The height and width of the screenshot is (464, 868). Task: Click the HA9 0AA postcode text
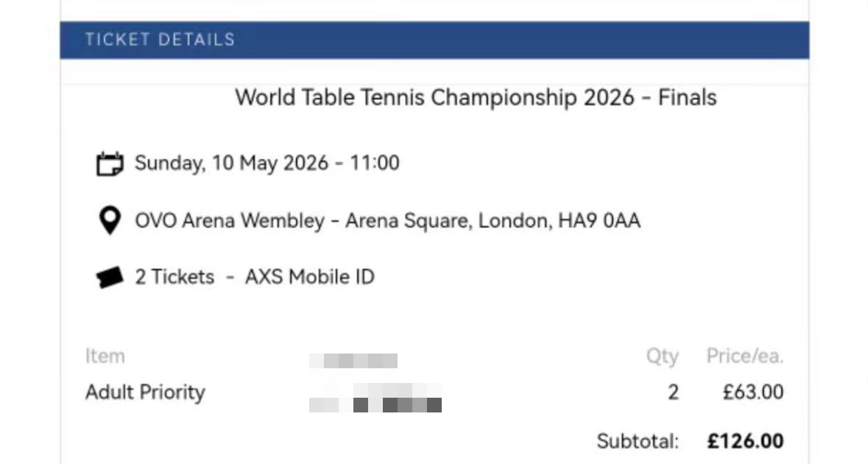(599, 221)
